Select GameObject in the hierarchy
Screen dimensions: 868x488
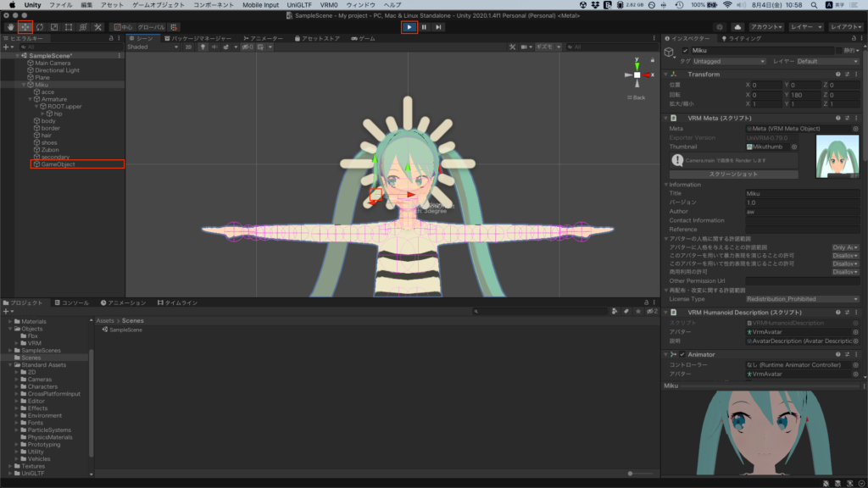pos(58,164)
